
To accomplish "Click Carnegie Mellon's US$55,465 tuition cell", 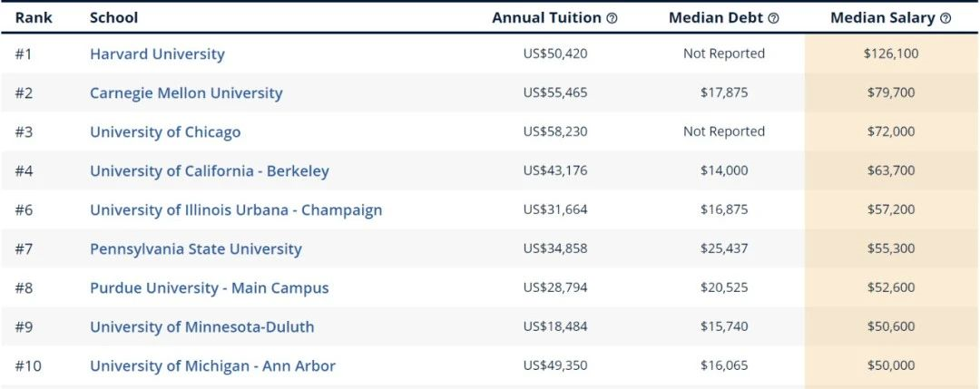I will coord(555,93).
